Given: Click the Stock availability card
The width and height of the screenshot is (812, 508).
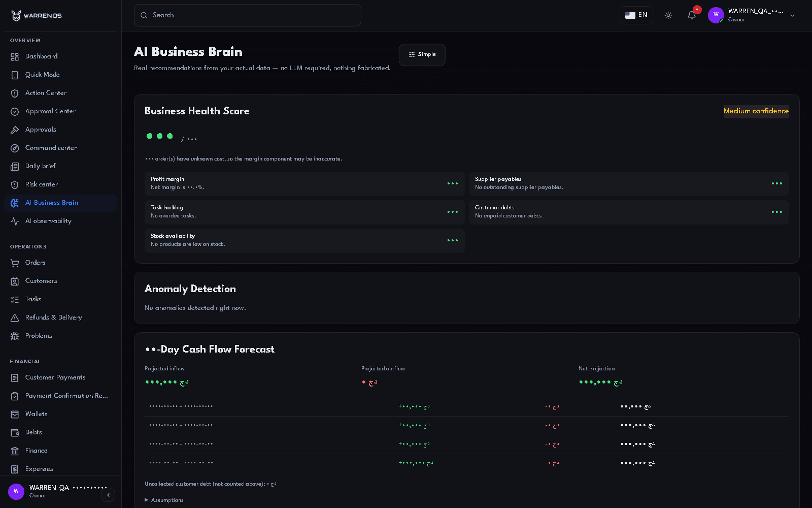Looking at the screenshot, I should click(x=304, y=240).
